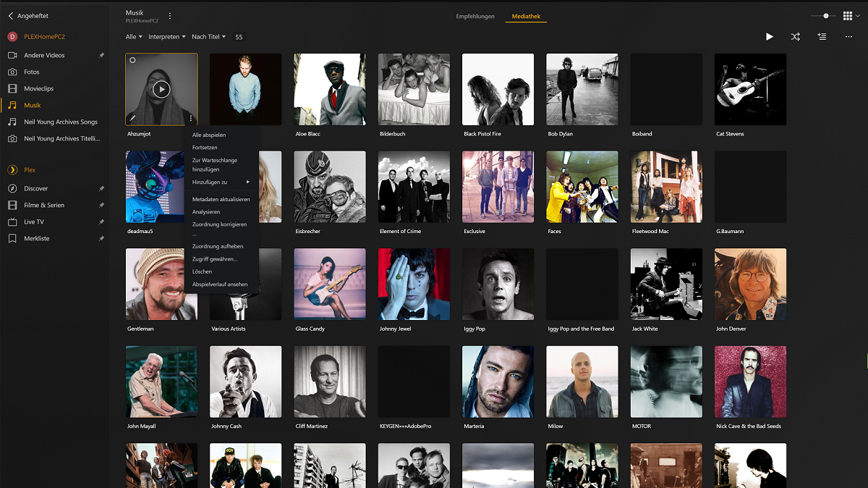Shuffle the music library
868x488 pixels.
pyautogui.click(x=796, y=37)
